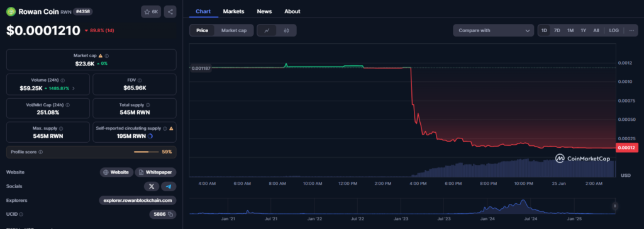Click Self-reported circulating supply info icon
Image resolution: width=644 pixels, height=229 pixels.
165,129
